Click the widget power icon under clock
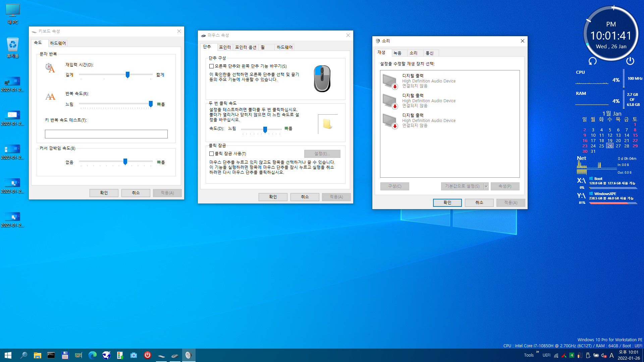Image resolution: width=644 pixels, height=362 pixels. (x=630, y=61)
